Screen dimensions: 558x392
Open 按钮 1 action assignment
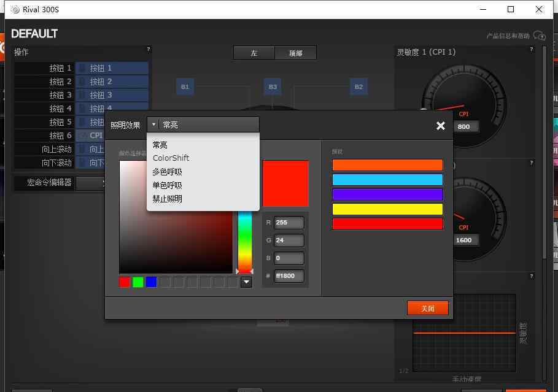coord(112,68)
